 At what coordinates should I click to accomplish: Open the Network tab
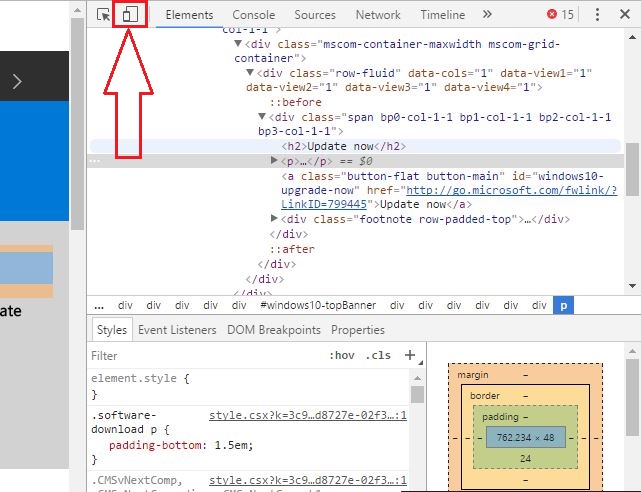click(x=378, y=15)
